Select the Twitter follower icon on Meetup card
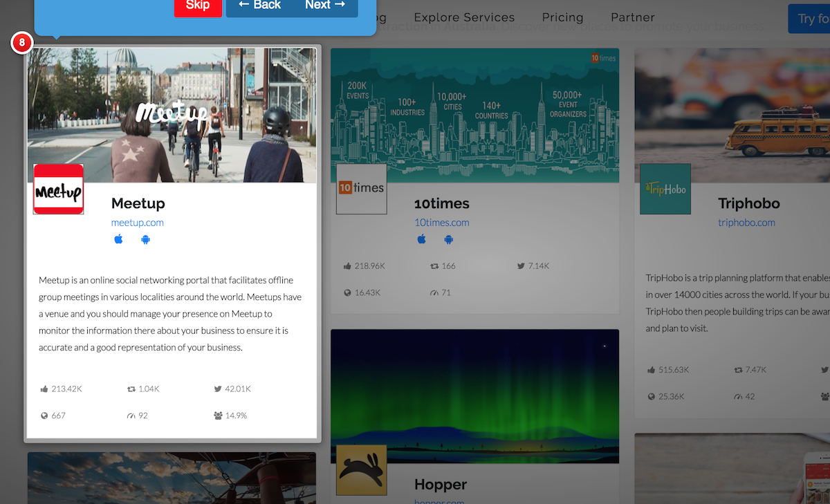This screenshot has width=830, height=504. click(219, 389)
